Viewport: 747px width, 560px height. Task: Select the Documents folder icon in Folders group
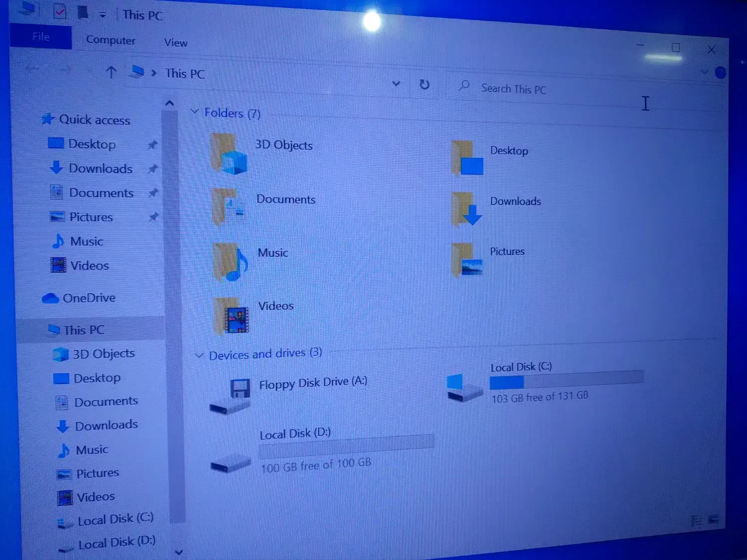coord(228,207)
